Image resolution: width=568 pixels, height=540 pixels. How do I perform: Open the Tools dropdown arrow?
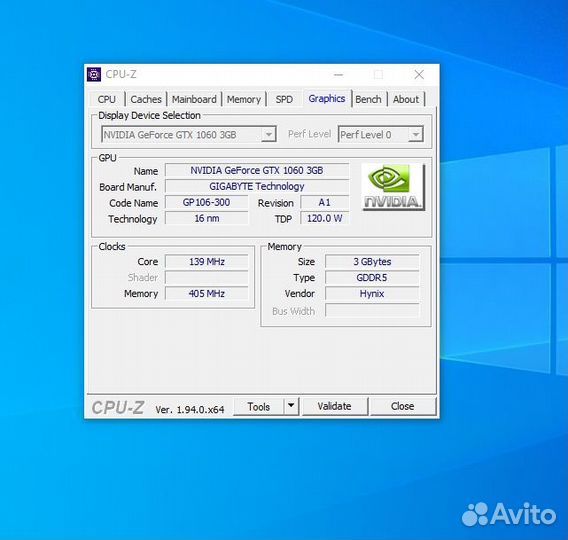click(291, 406)
